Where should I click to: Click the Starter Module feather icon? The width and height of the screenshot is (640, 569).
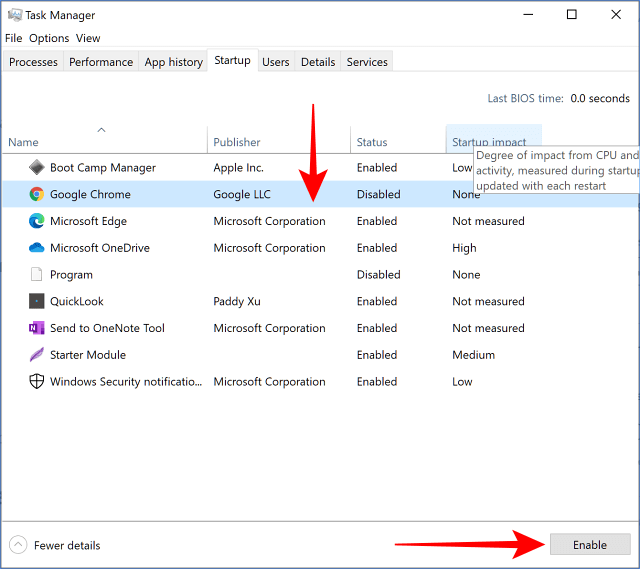click(37, 355)
